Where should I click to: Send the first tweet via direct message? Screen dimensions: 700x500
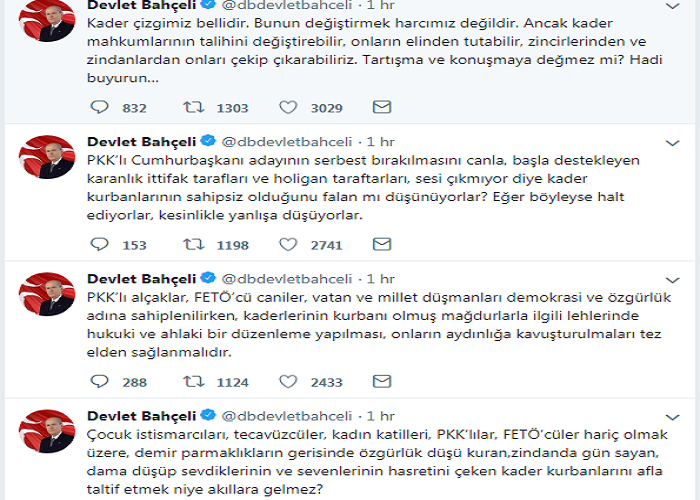[381, 107]
